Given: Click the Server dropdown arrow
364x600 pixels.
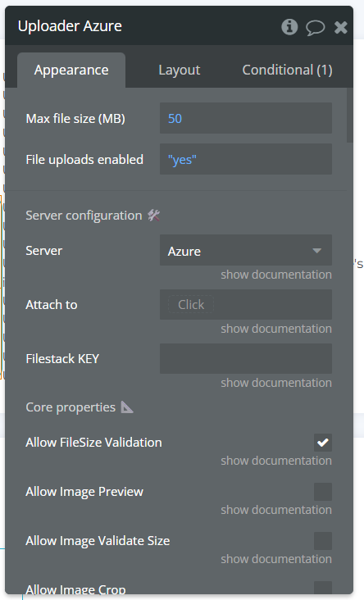Looking at the screenshot, I should (x=316, y=251).
